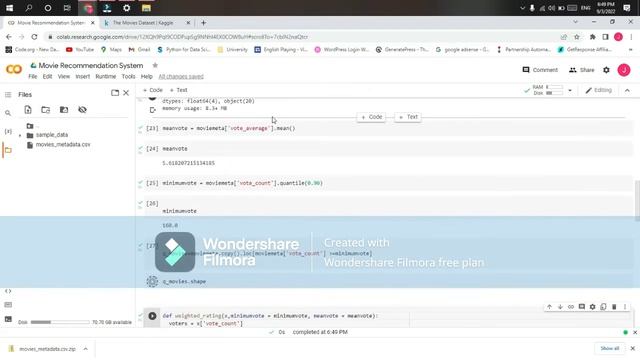
Task: Star the Movie Recommendation System notebook
Action: [x=155, y=65]
